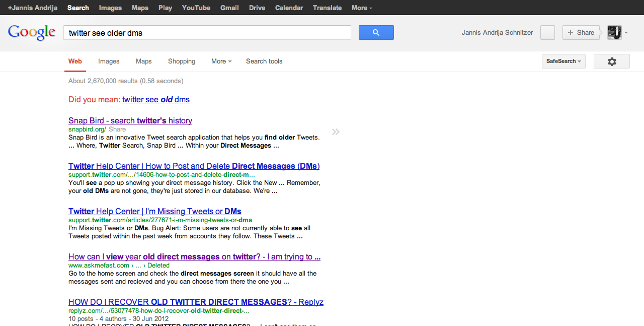Viewport: 644px width, 326px height.
Task: Select the Web tab
Action: coord(75,61)
